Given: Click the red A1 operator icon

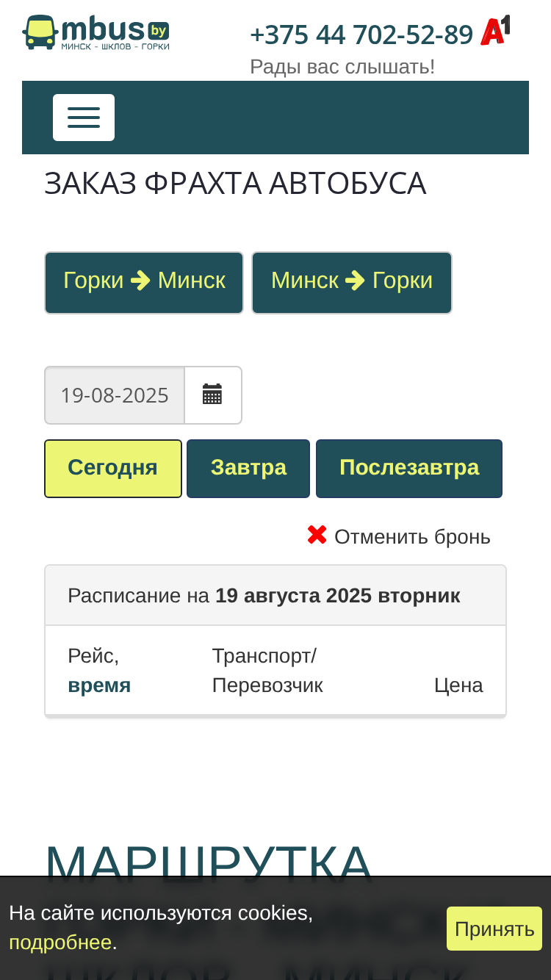Looking at the screenshot, I should [495, 31].
